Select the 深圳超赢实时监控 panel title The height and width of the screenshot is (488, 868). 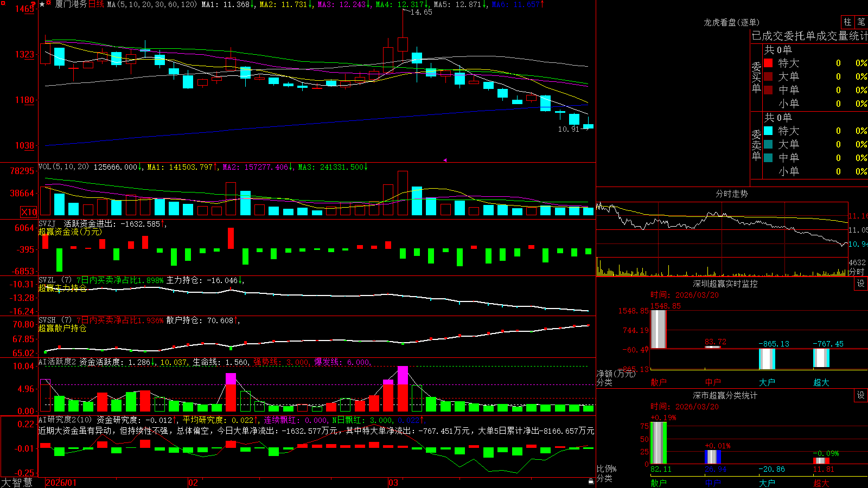pos(725,284)
